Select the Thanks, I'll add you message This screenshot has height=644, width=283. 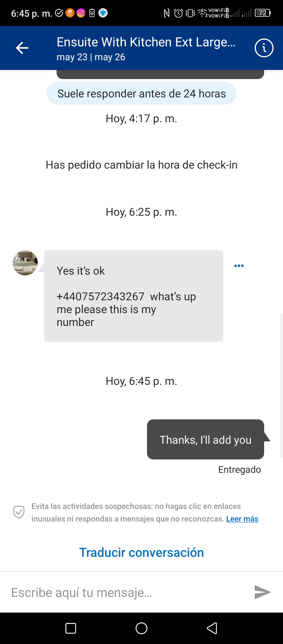pyautogui.click(x=205, y=440)
